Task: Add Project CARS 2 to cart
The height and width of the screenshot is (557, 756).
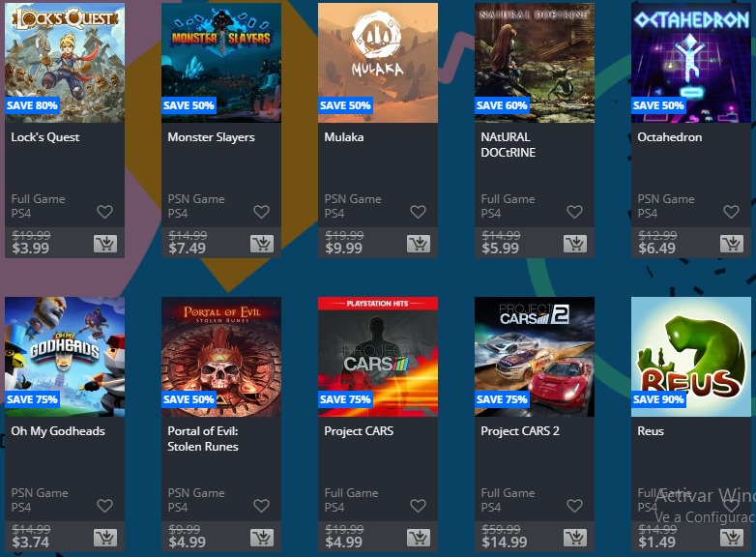Action: (x=575, y=538)
